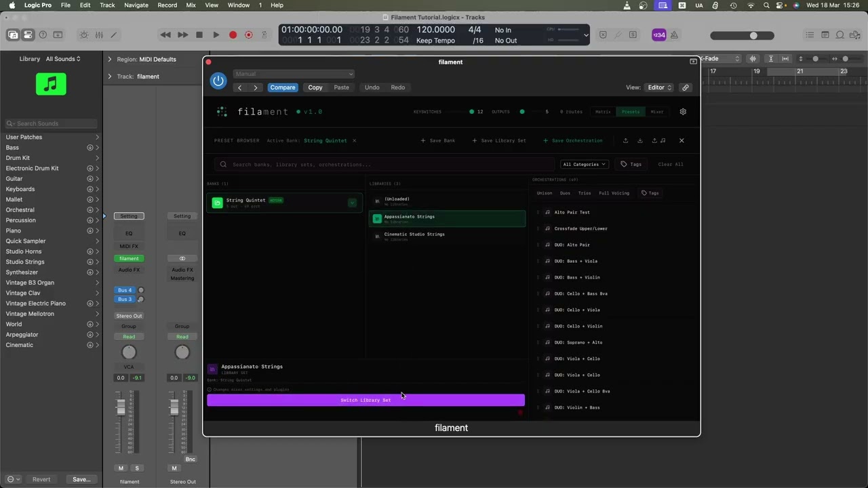
Task: Toggle Read automation on filament channel
Action: [x=129, y=337]
